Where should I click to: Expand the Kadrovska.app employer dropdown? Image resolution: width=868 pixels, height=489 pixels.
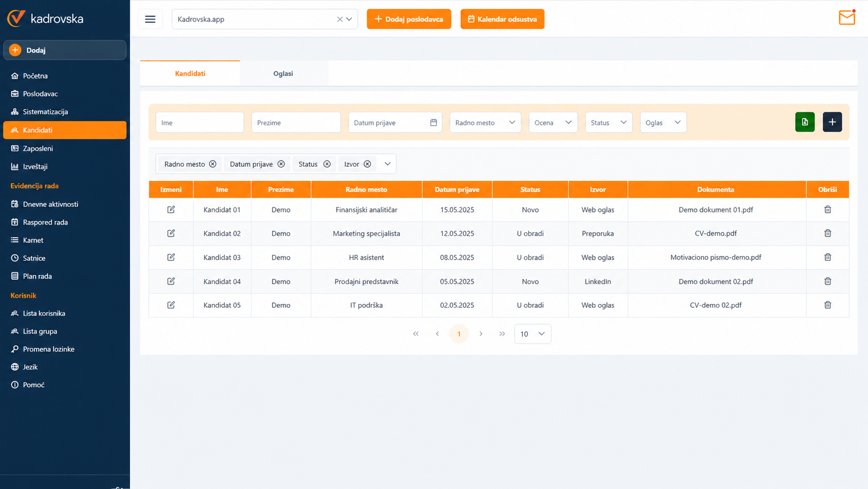(349, 19)
